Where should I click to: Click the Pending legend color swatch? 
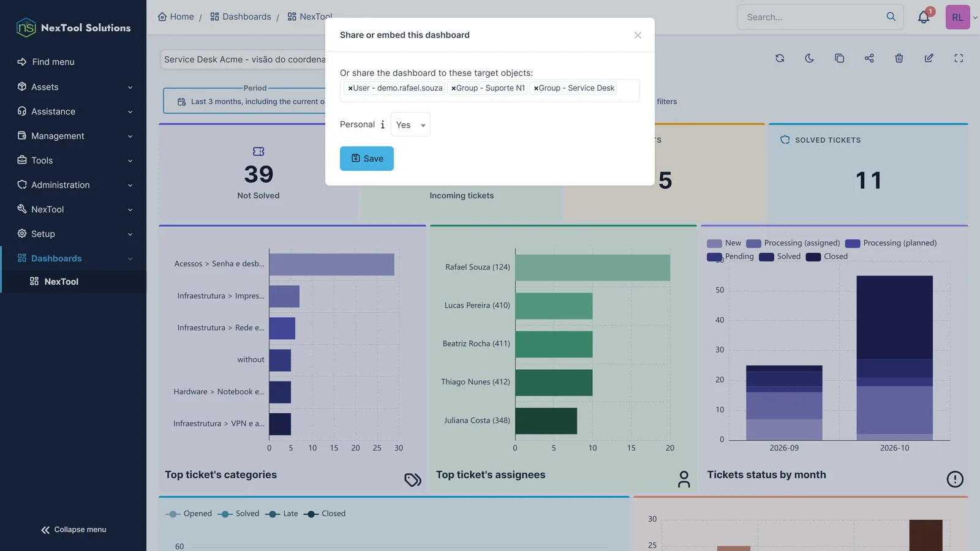tap(714, 257)
